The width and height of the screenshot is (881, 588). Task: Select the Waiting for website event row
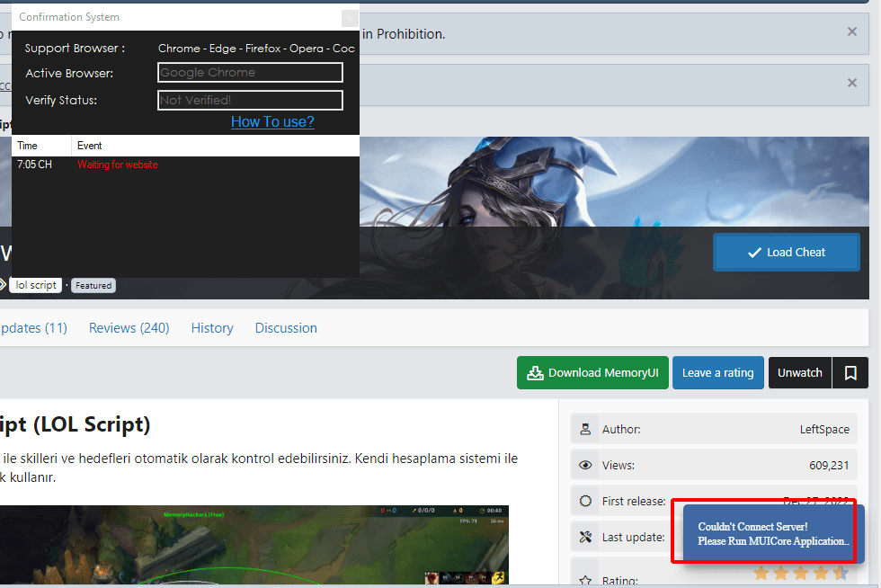pyautogui.click(x=185, y=165)
